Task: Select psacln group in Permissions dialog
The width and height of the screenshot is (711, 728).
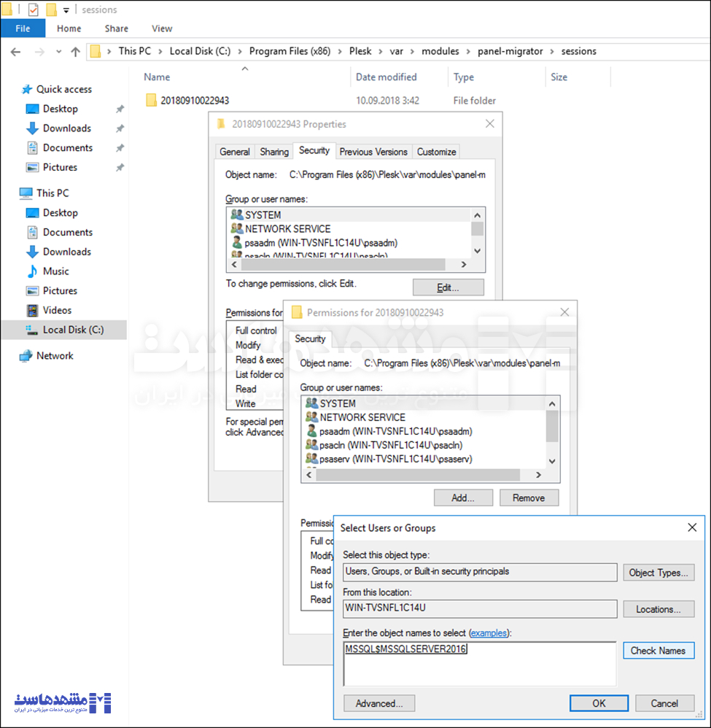Action: pyautogui.click(x=391, y=445)
